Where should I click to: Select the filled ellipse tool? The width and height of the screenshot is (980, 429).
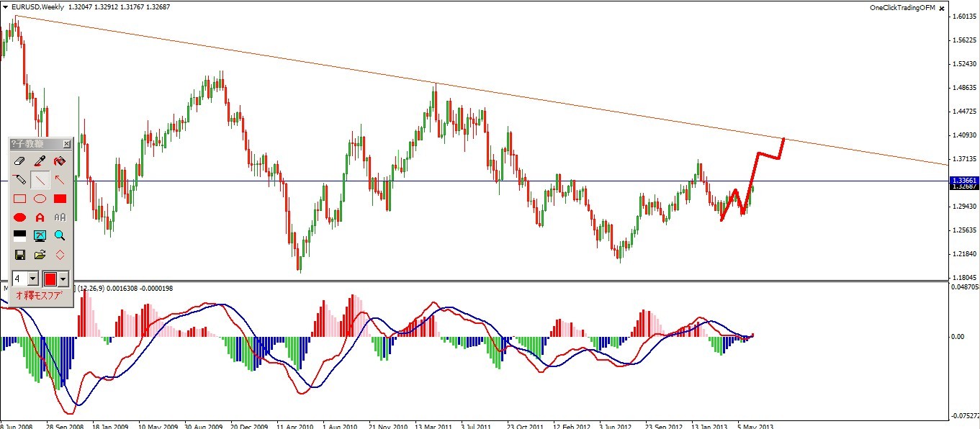[20, 217]
